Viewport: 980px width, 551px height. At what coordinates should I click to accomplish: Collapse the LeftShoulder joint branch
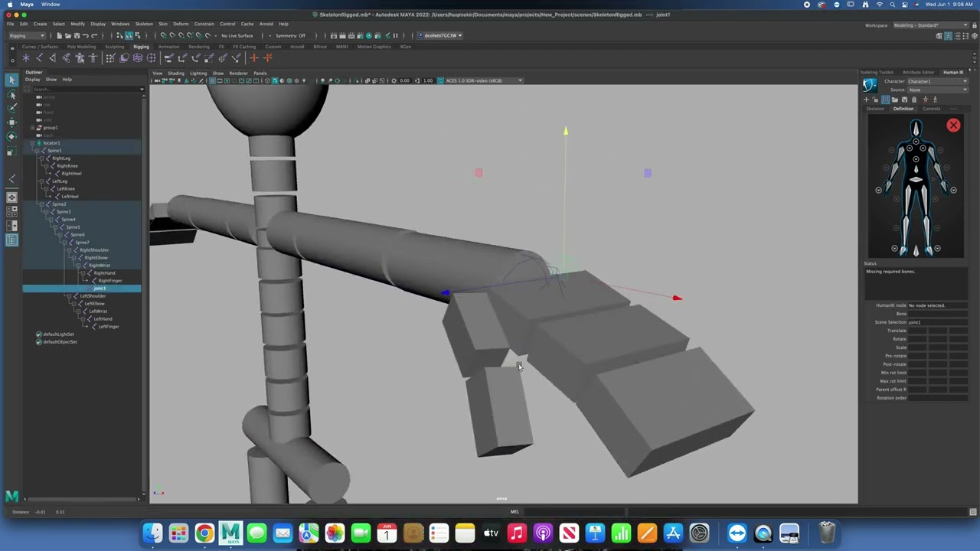pos(69,296)
